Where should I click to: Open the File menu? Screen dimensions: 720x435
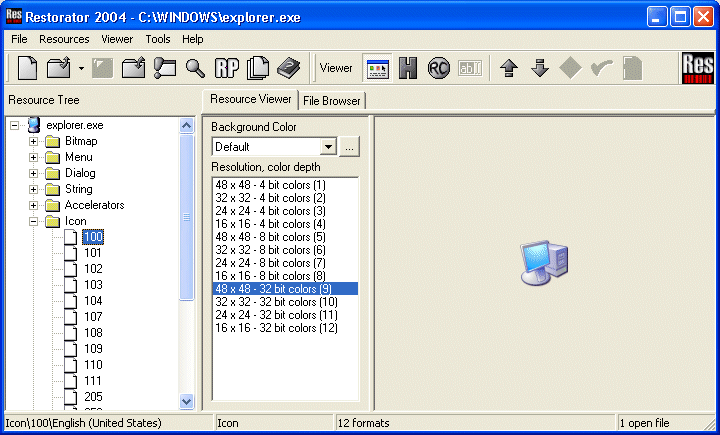[19, 40]
